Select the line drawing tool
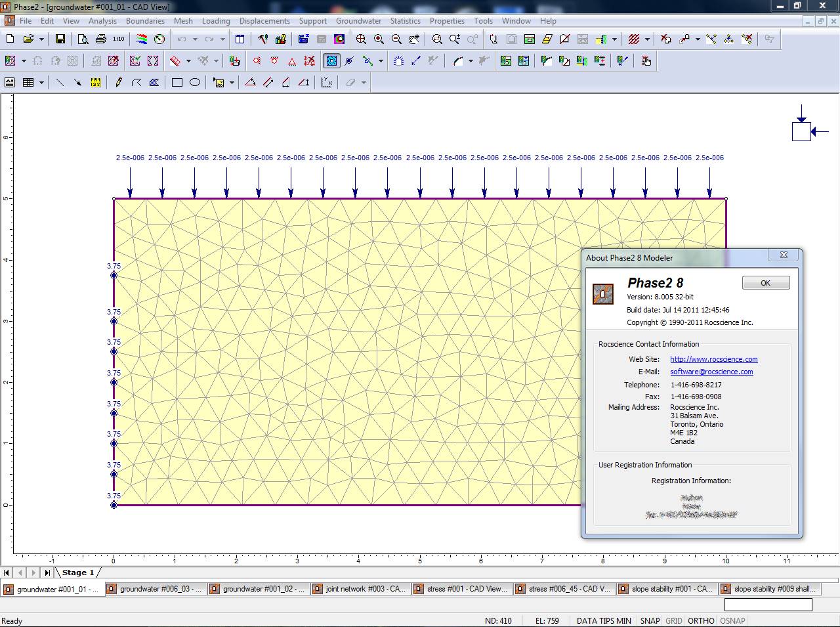The image size is (840, 627). coord(60,83)
